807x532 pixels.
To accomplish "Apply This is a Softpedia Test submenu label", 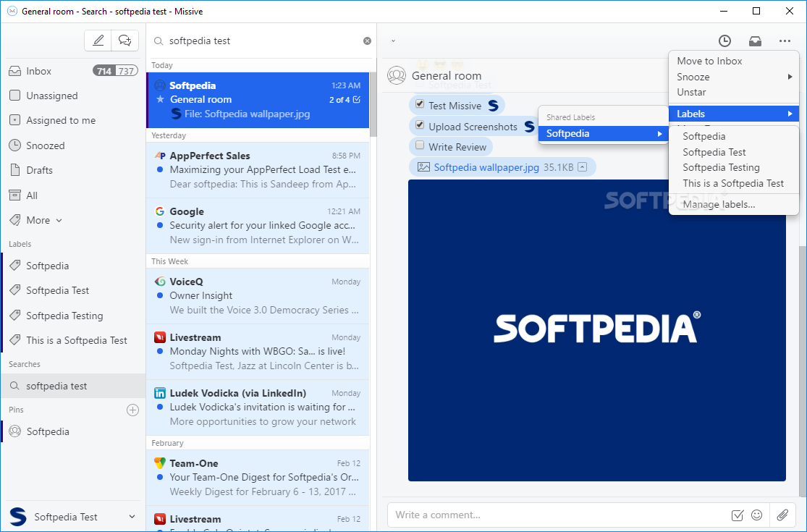I will coord(733,184).
